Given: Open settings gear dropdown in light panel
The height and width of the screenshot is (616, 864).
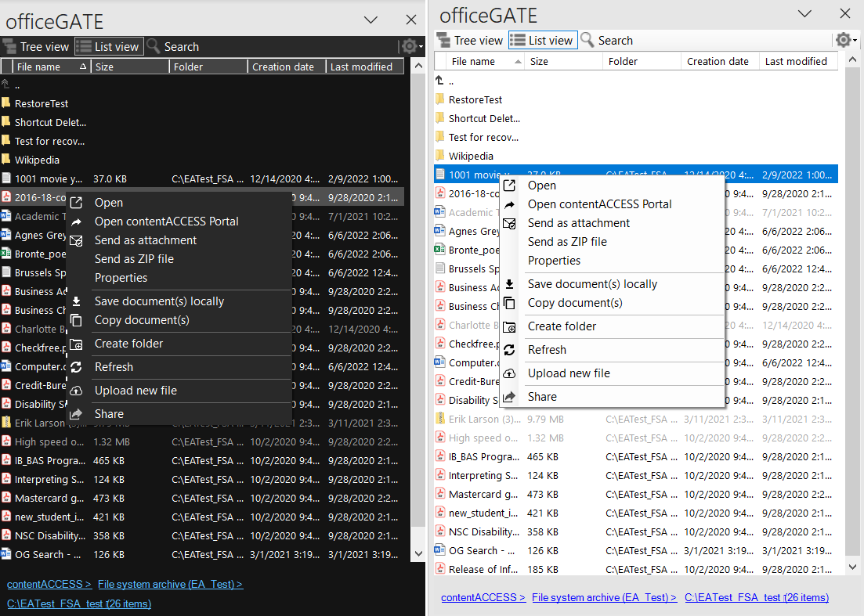Looking at the screenshot, I should pos(845,41).
